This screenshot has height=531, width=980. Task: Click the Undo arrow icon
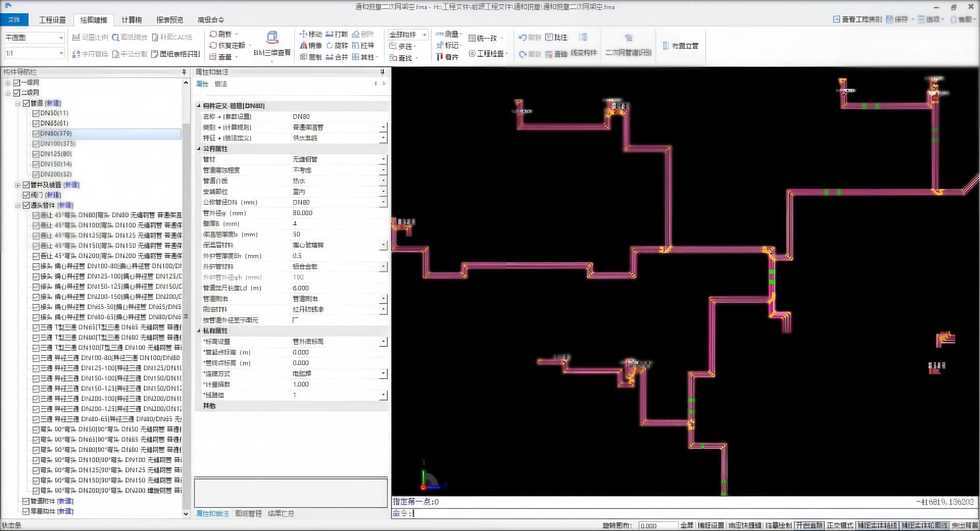(x=522, y=38)
